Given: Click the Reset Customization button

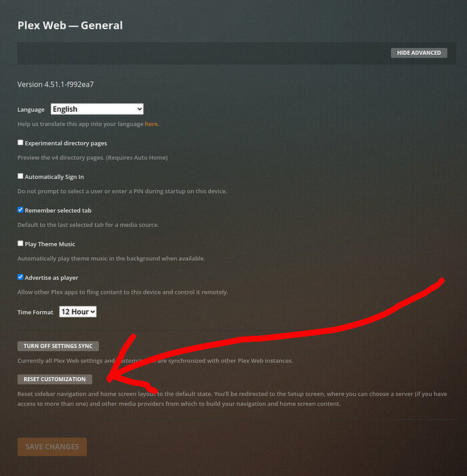Looking at the screenshot, I should pyautogui.click(x=55, y=379).
